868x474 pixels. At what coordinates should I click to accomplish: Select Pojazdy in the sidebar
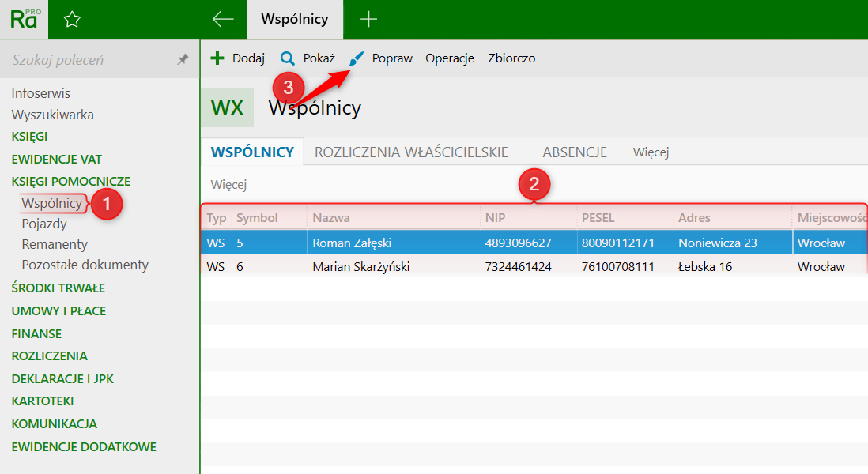(44, 224)
